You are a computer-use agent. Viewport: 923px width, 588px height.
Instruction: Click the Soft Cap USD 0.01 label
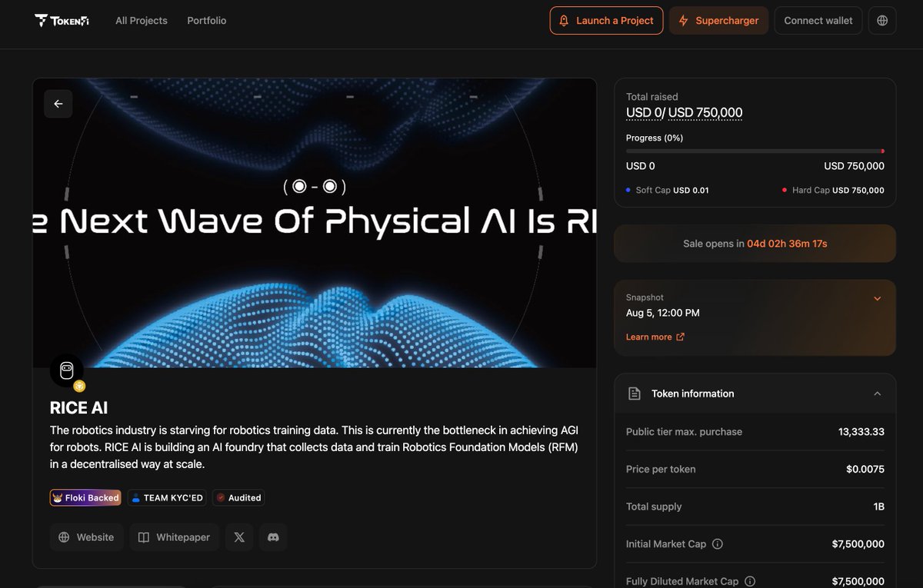[x=668, y=190]
